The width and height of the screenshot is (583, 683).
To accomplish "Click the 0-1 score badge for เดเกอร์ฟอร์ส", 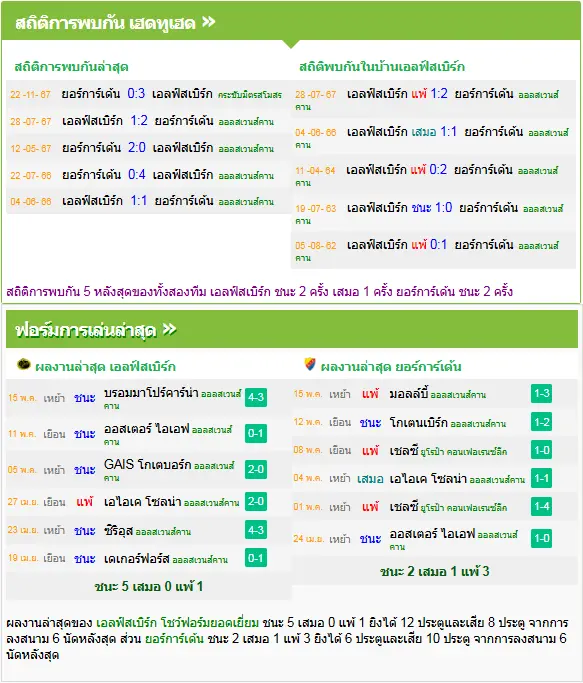I will pos(256,558).
